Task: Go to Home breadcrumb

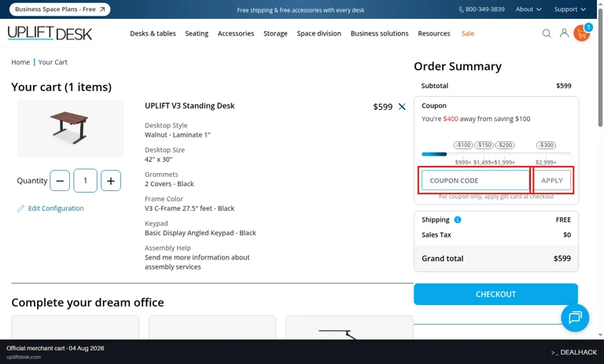Action: (20, 62)
